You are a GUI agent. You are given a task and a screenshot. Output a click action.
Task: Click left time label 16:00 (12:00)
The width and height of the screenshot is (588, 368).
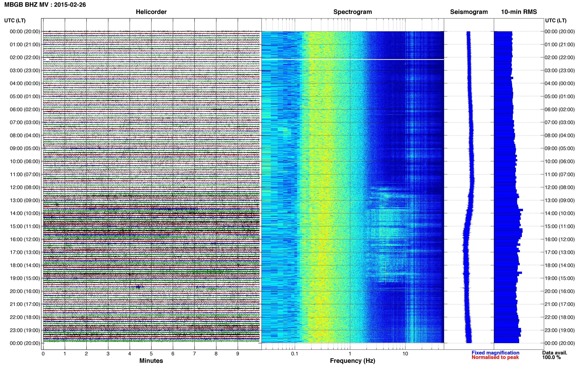pos(25,239)
